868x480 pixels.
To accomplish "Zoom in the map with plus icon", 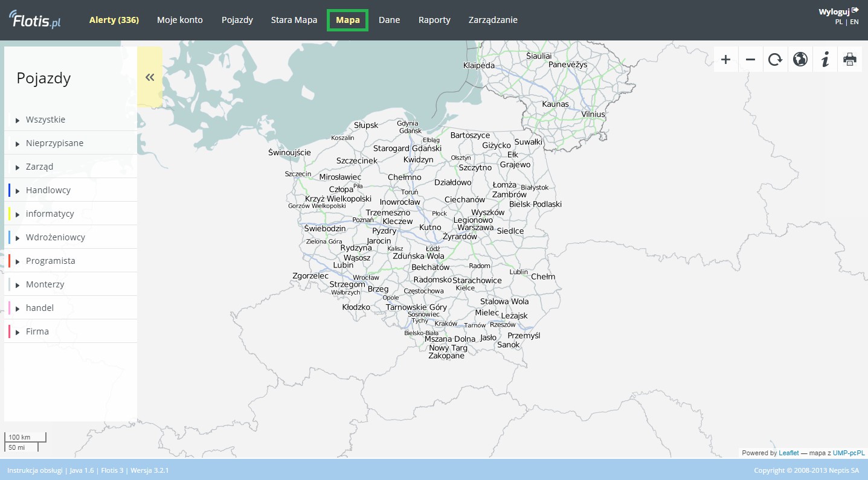I will 725,59.
